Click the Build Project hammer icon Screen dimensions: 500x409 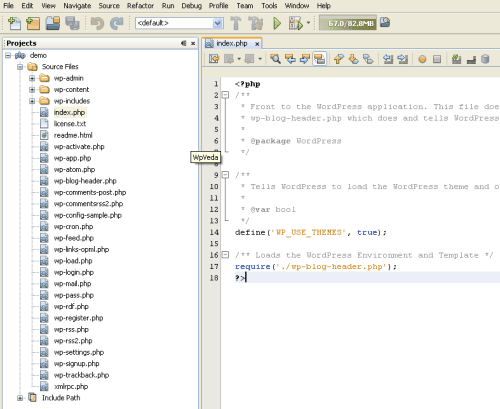point(236,23)
